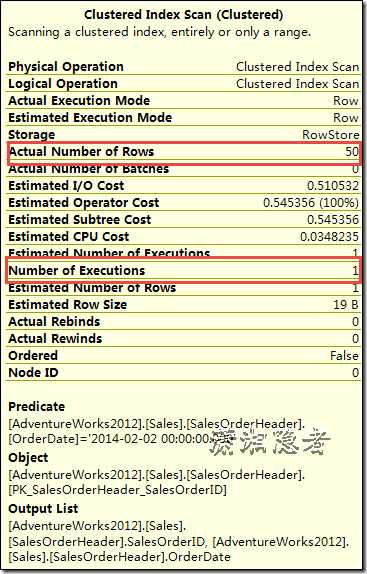Select the Estimated CPU Cost label
Image resolution: width=367 pixels, height=574 pixels.
pos(69,236)
